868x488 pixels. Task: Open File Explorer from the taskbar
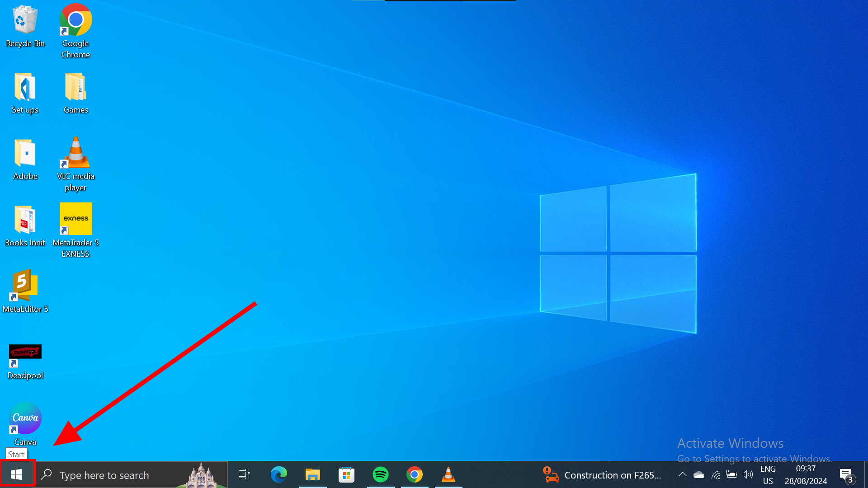coord(312,474)
